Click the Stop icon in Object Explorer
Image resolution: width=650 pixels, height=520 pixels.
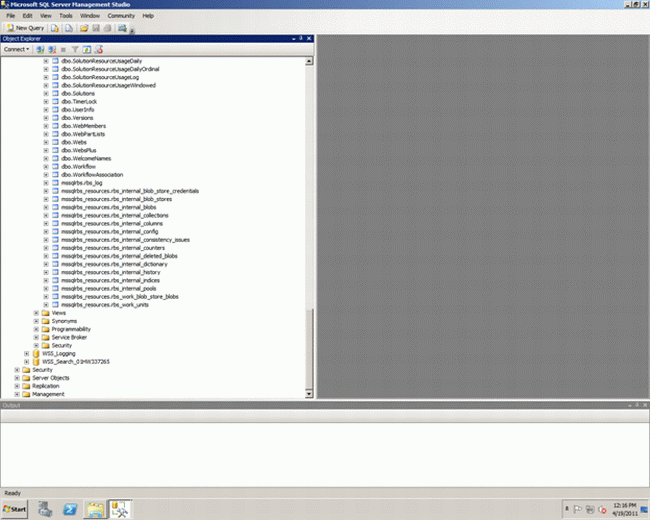(x=63, y=49)
